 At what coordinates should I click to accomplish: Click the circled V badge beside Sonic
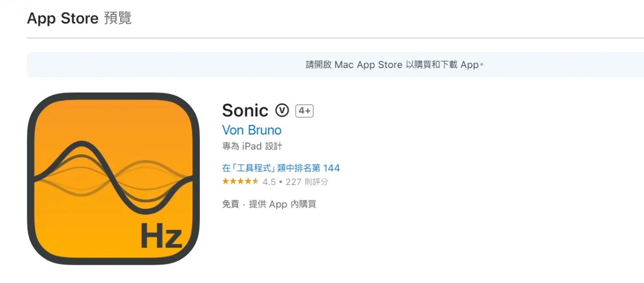[x=282, y=110]
